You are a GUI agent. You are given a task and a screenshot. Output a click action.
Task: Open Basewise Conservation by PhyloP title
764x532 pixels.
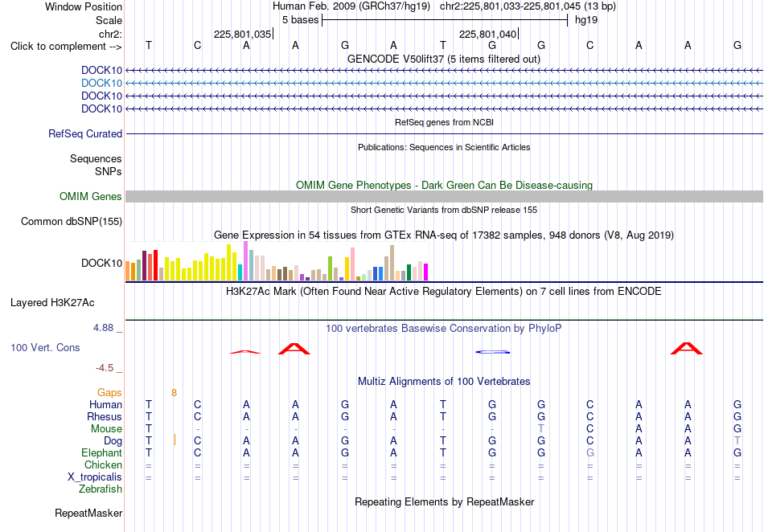tap(443, 329)
